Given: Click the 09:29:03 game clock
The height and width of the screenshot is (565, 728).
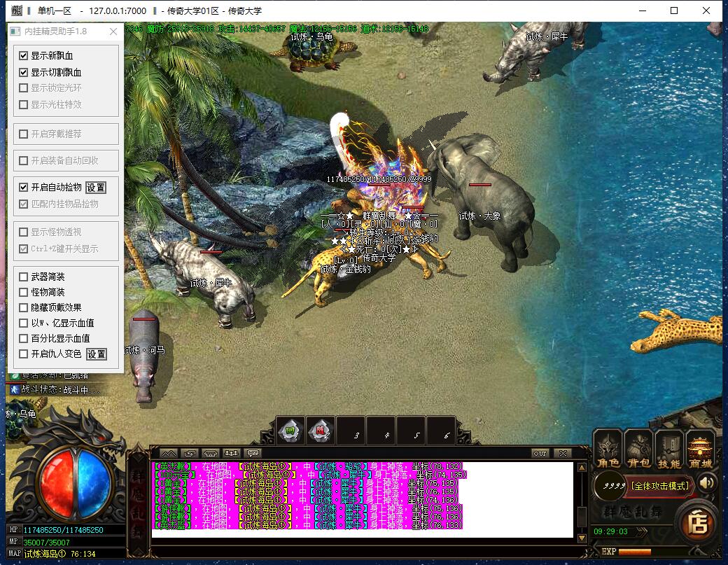Looking at the screenshot, I should [610, 531].
